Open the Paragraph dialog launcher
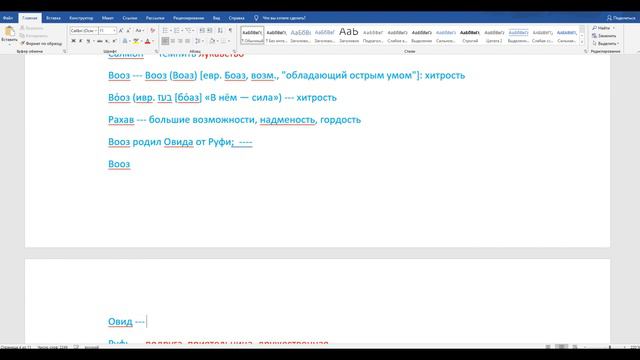640x360 pixels. click(x=234, y=51)
